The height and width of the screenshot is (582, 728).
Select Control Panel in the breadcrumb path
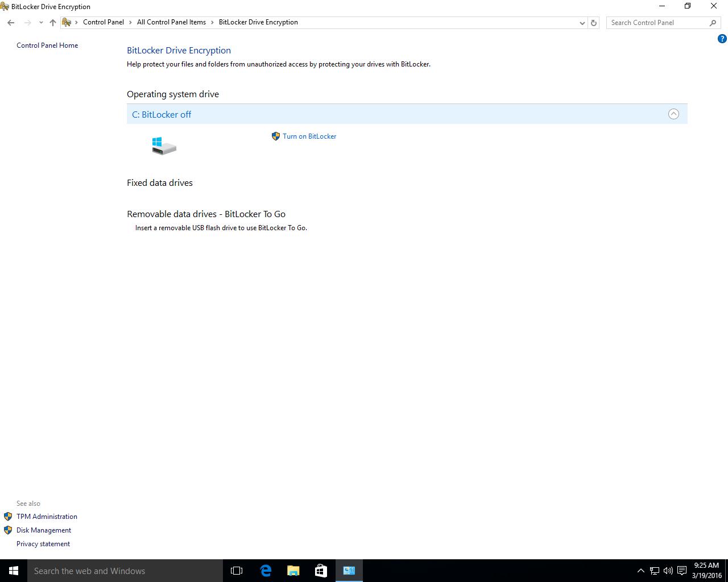[x=104, y=22]
